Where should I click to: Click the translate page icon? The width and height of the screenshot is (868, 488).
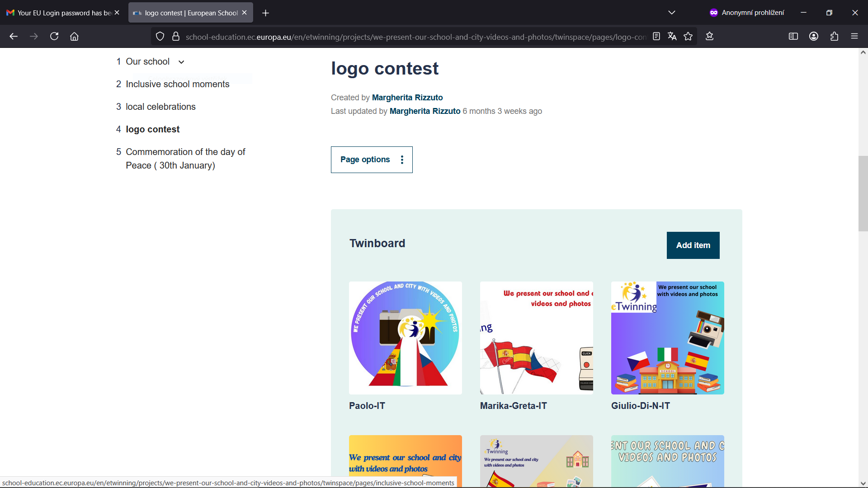tap(672, 37)
